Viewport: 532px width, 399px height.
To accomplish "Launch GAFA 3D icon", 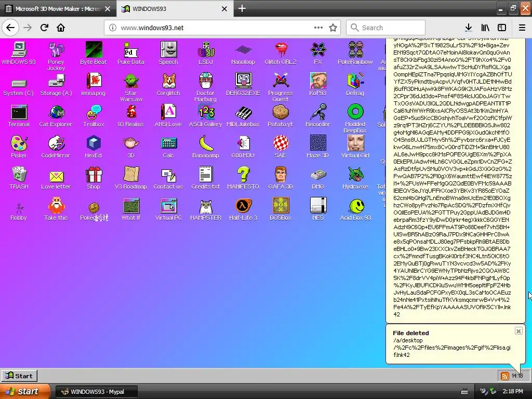I will 281,175.
